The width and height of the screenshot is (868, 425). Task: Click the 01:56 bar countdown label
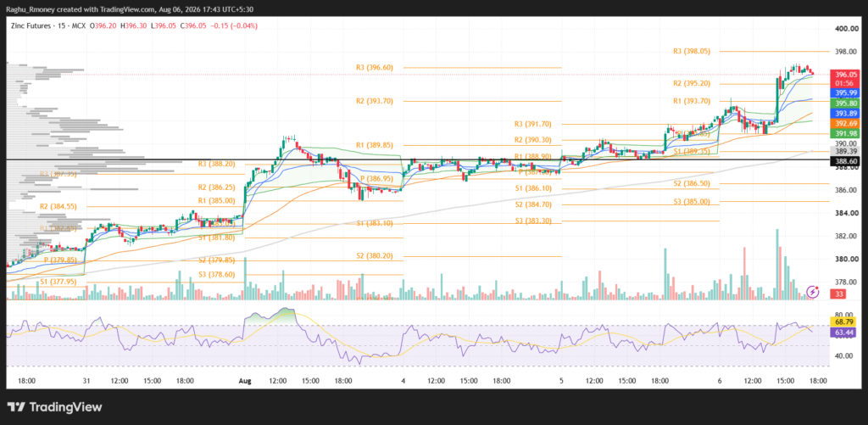tap(846, 83)
